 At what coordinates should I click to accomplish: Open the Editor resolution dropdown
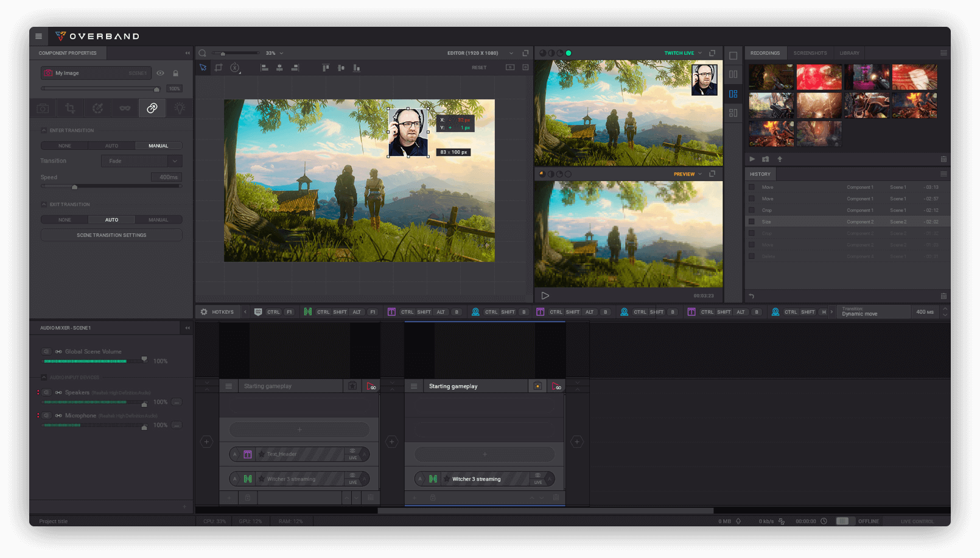pyautogui.click(x=511, y=53)
